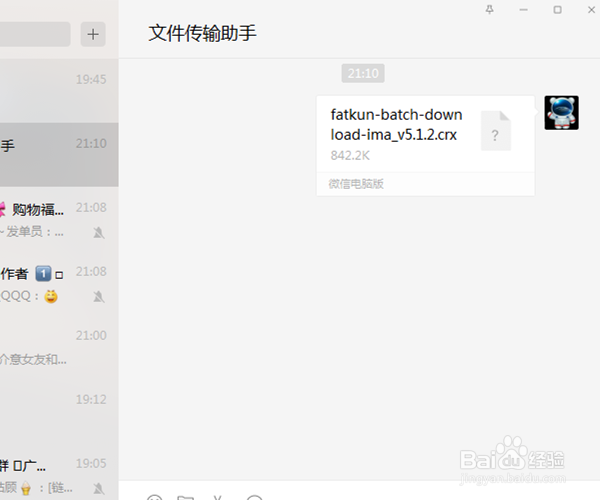This screenshot has height=500, width=600.
Task: Open the conversation from 21:00
Action: (59, 347)
